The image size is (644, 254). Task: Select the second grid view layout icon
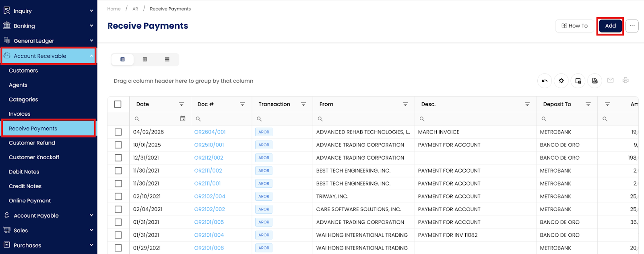point(145,59)
